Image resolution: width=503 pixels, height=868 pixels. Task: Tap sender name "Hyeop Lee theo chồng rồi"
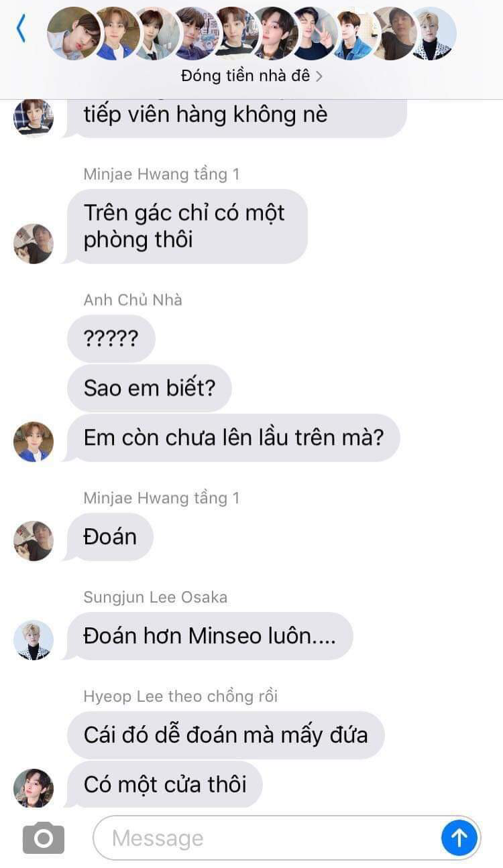(x=180, y=696)
